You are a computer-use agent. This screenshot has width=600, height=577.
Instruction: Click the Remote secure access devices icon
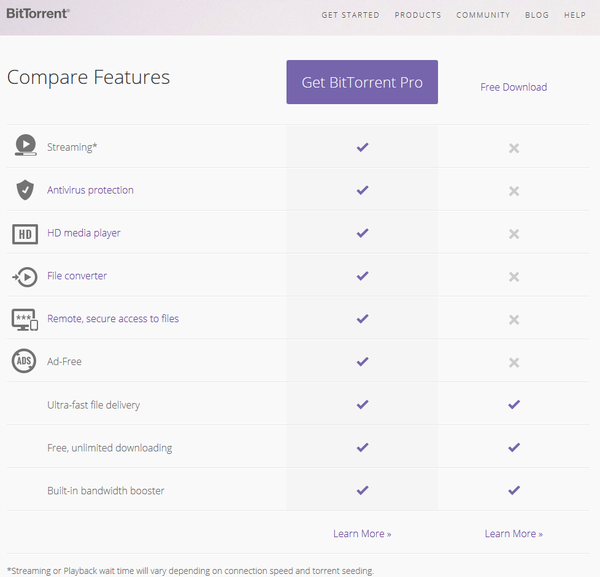(x=25, y=319)
